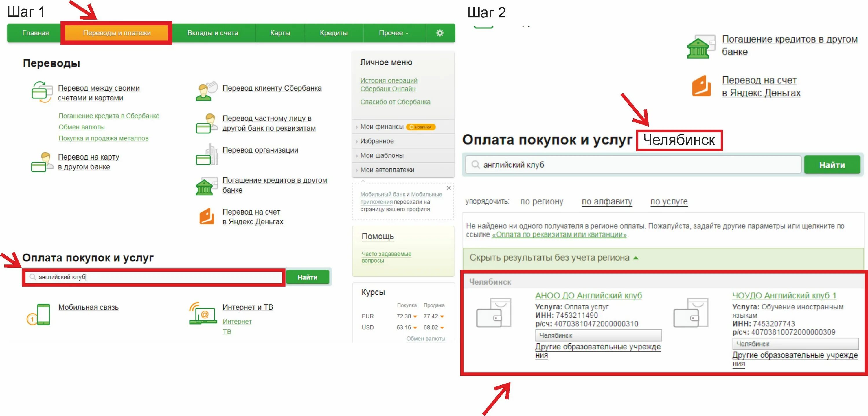868x416 pixels.
Task: Open Покупка и продажа металлов link
Action: 104,138
